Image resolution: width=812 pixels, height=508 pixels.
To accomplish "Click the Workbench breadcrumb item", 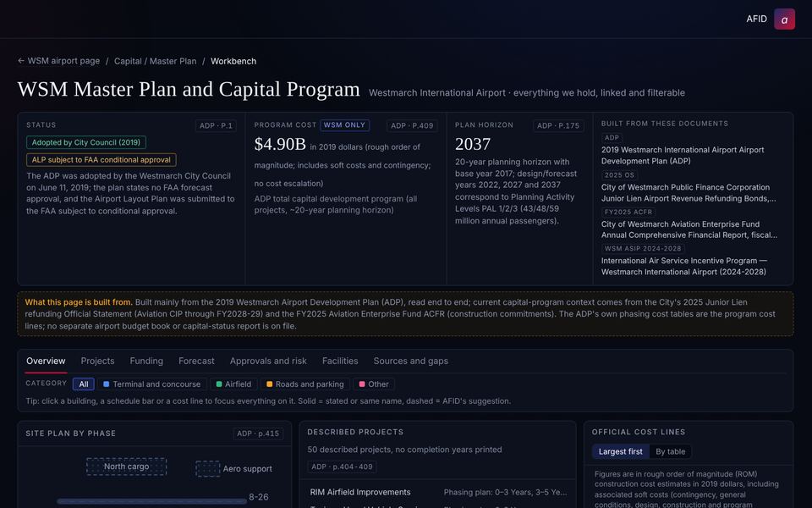I will tap(233, 61).
